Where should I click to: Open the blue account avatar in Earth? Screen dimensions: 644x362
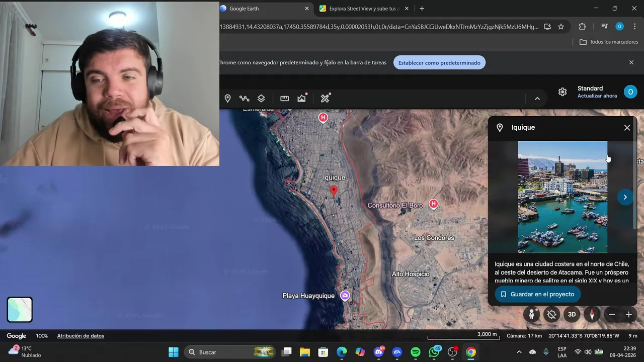(x=630, y=92)
